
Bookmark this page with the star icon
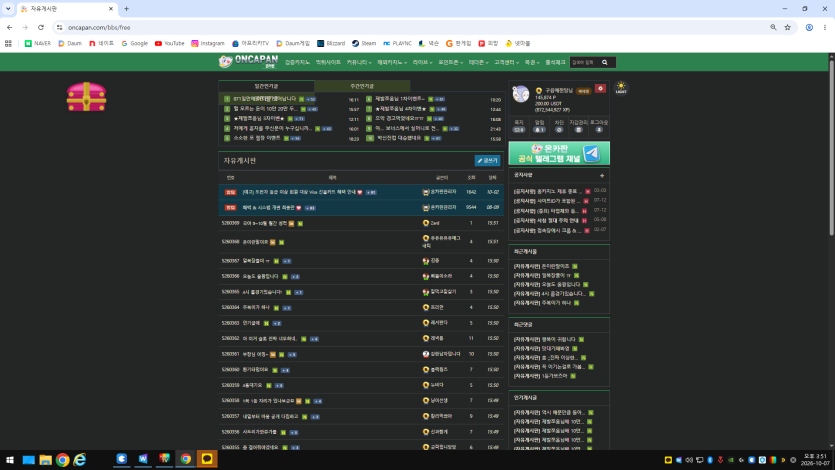788,27
